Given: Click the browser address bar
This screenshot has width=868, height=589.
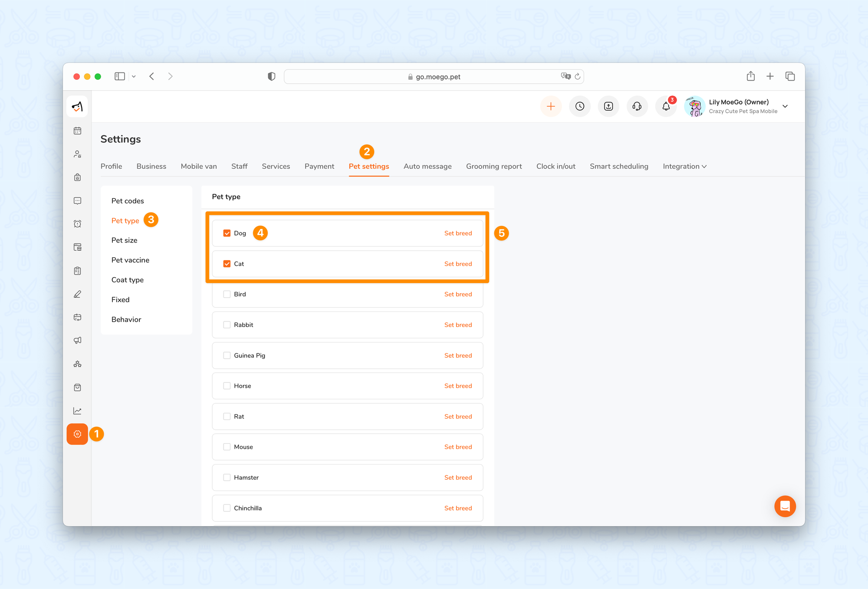Looking at the screenshot, I should click(x=434, y=77).
